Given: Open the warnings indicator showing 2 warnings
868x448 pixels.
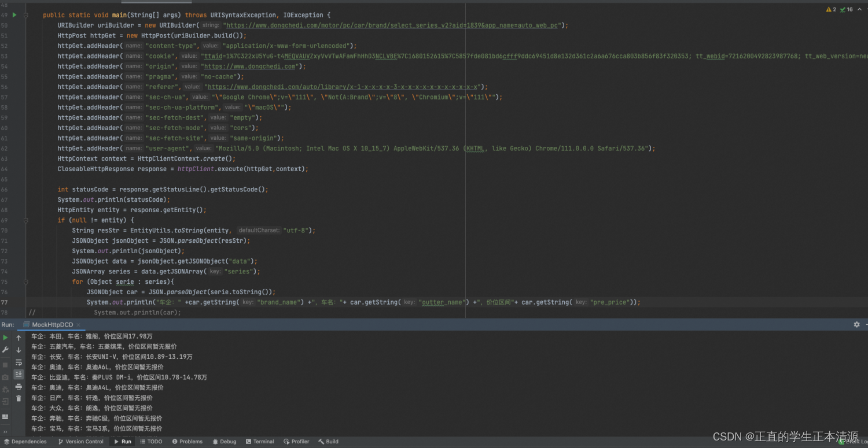Looking at the screenshot, I should [x=830, y=10].
